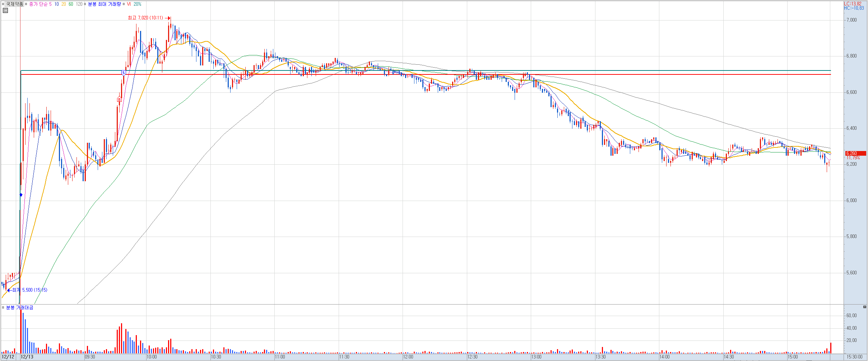Click the 6,800 price axis label
The height and width of the screenshot is (361, 868).
pyautogui.click(x=851, y=56)
